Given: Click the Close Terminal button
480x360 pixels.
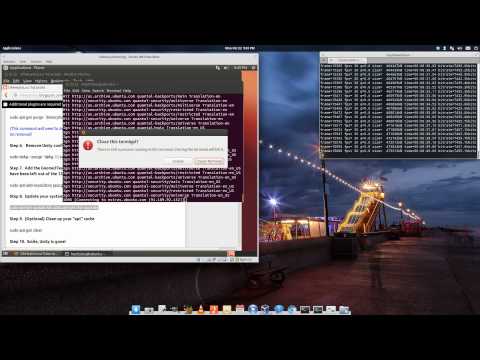Looking at the screenshot, I should click(x=209, y=161).
